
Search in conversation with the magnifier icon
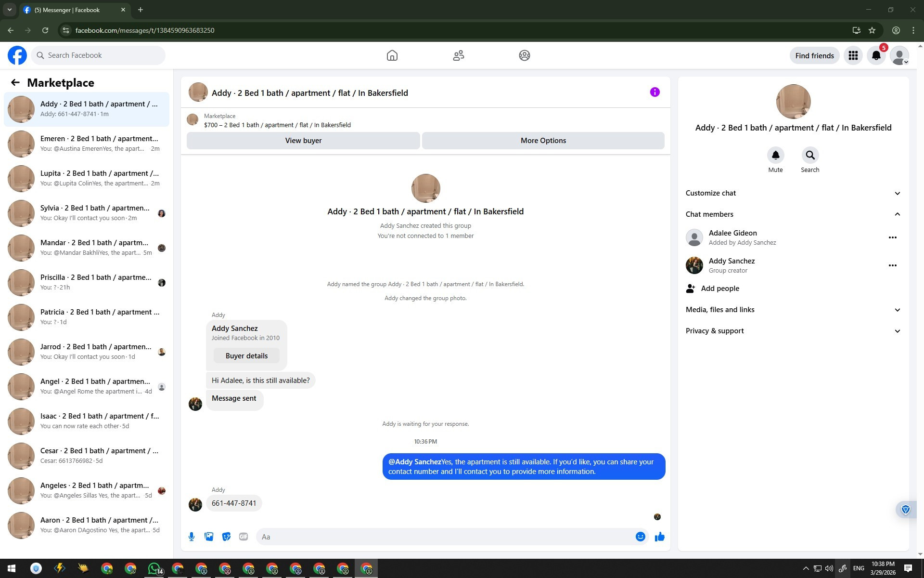(x=810, y=155)
